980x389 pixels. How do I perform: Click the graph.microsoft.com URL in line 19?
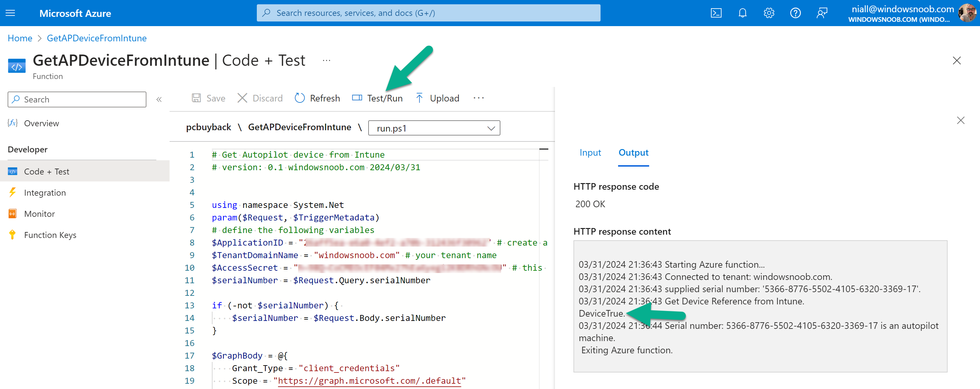click(369, 381)
